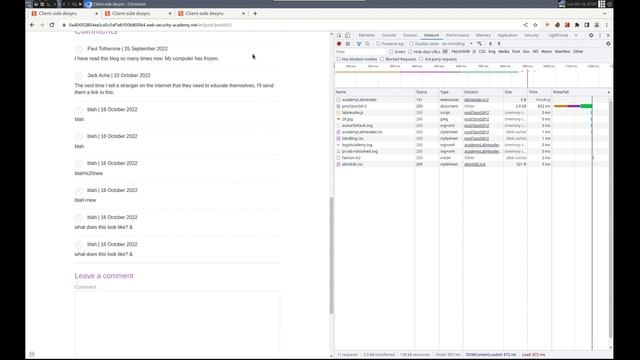This screenshot has height=360, width=640.
Task: Open a new browser tab
Action: click(x=255, y=13)
